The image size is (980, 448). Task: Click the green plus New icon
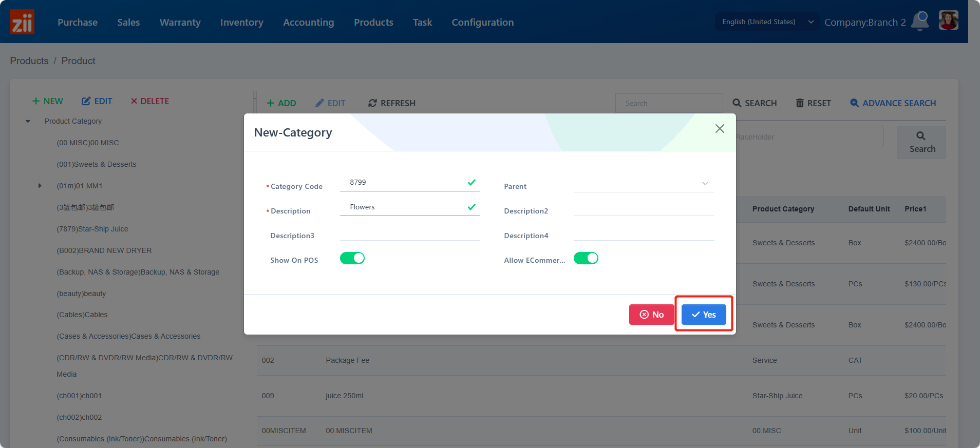[36, 101]
